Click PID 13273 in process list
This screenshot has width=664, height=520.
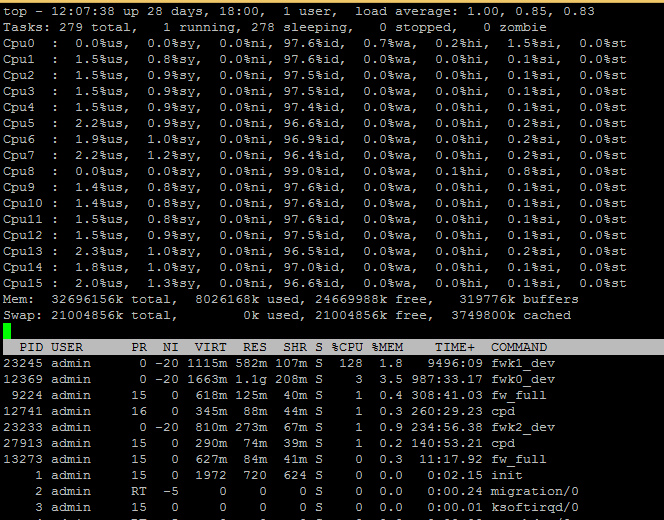[23, 459]
